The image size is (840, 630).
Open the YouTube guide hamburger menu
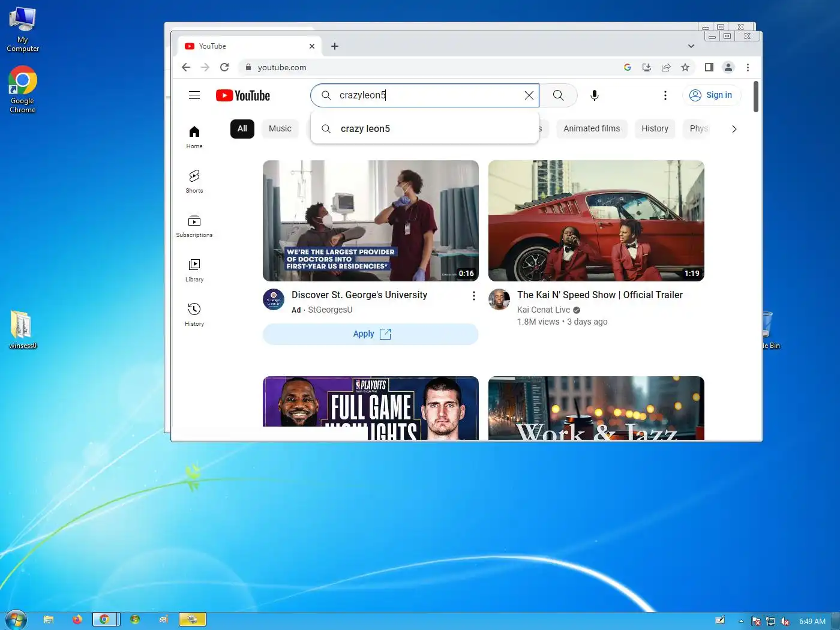pyautogui.click(x=194, y=95)
